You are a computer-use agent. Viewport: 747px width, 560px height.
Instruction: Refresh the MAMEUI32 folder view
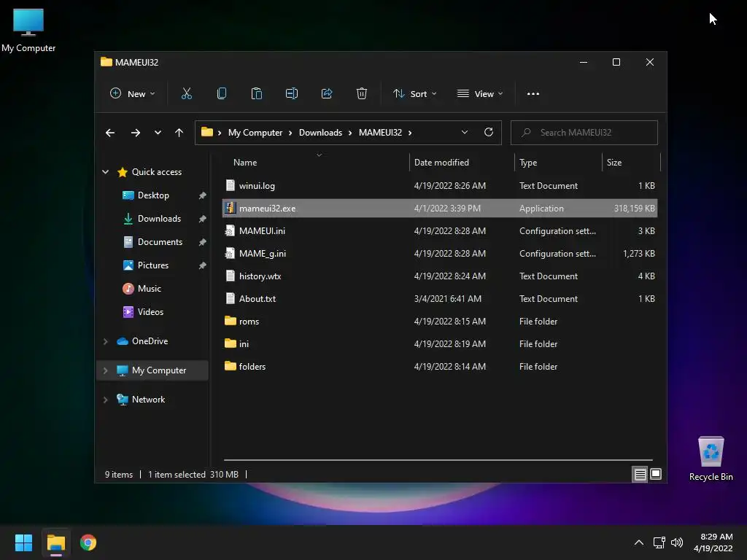click(488, 133)
